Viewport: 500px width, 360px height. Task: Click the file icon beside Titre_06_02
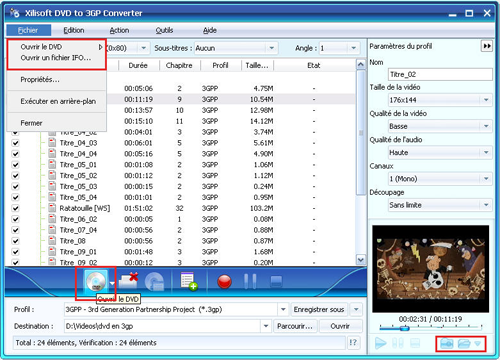point(52,219)
